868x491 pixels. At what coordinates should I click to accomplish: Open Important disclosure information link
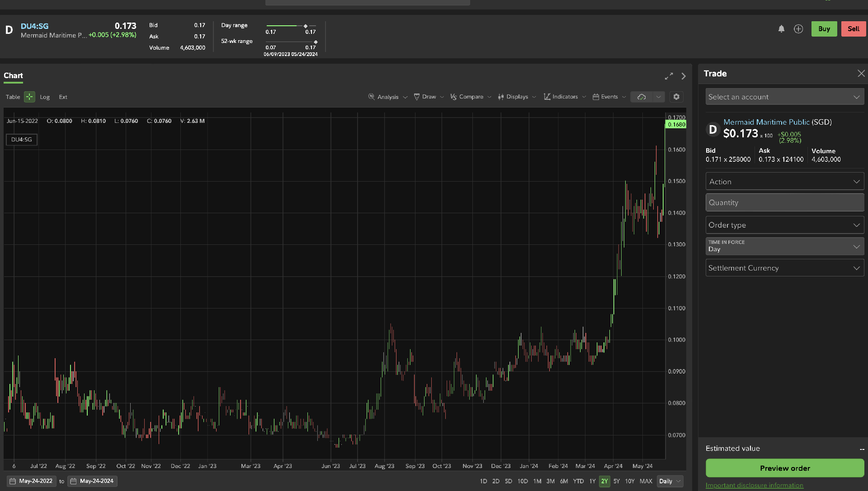pos(754,486)
